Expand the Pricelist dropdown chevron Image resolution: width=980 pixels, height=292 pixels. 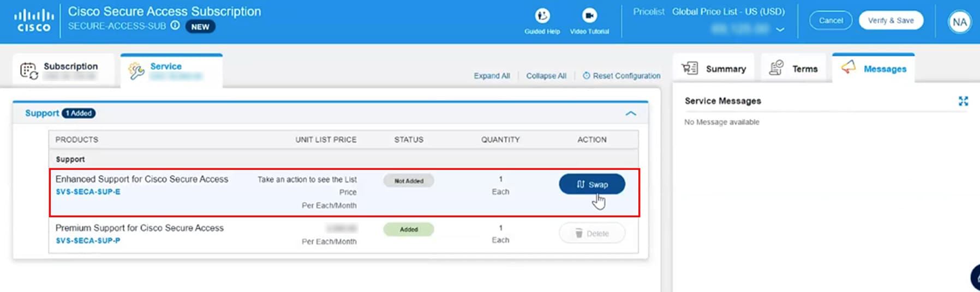click(x=780, y=29)
